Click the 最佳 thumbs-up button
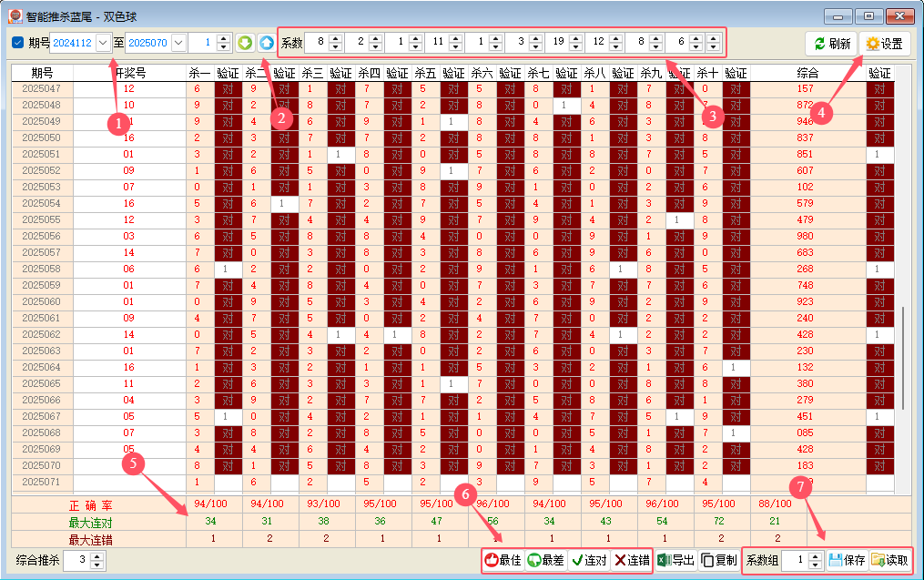The height and width of the screenshot is (580, 924). (503, 561)
